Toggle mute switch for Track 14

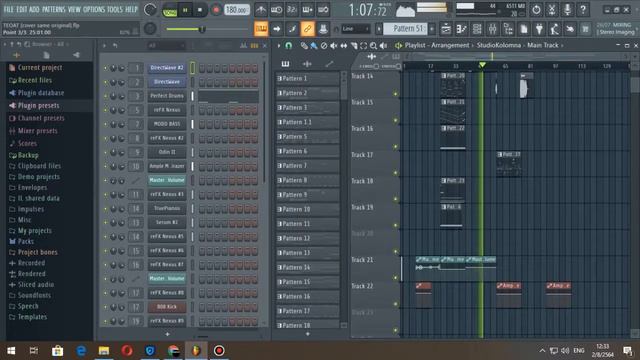(x=395, y=94)
